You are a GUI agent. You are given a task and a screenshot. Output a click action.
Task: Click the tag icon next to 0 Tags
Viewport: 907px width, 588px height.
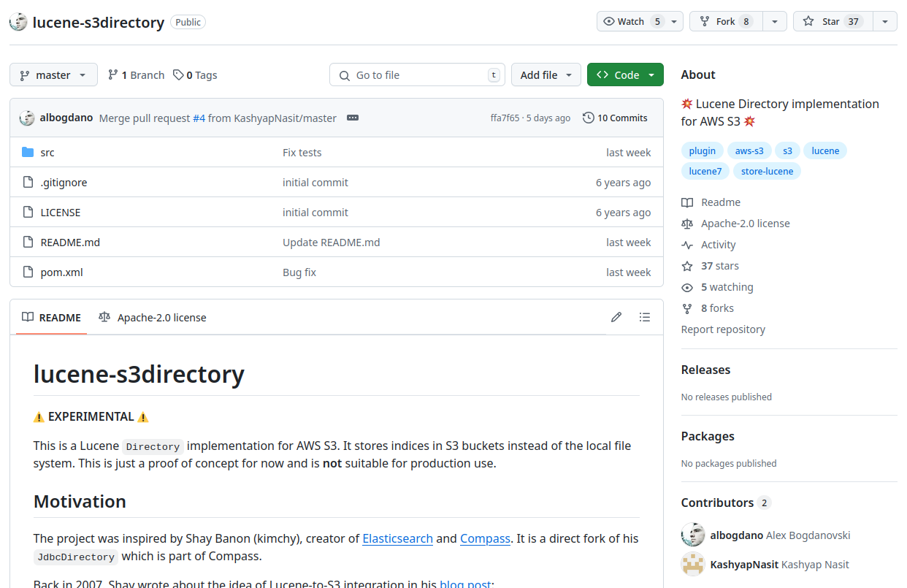tap(178, 75)
